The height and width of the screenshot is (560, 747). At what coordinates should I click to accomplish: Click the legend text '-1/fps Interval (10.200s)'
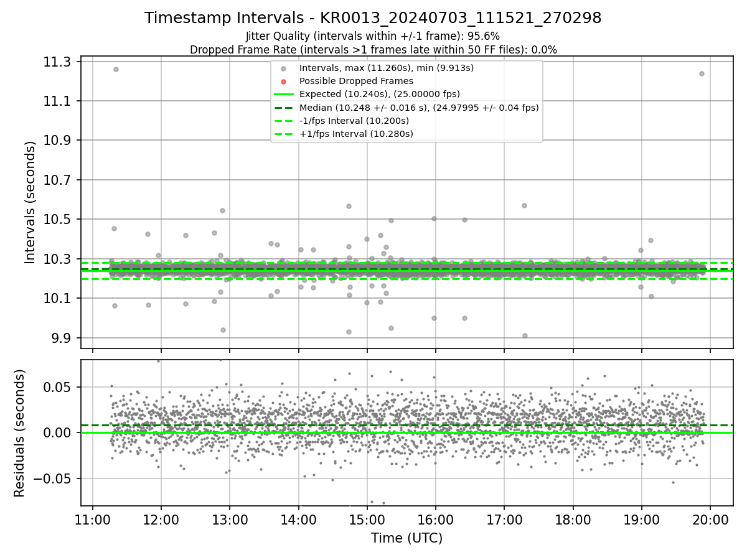coord(355,121)
